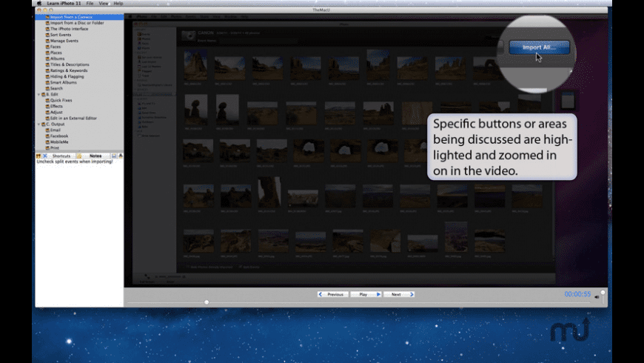This screenshot has height=363, width=644.
Task: Click the note 'Uncheck split events when importing!'
Action: 75,162
